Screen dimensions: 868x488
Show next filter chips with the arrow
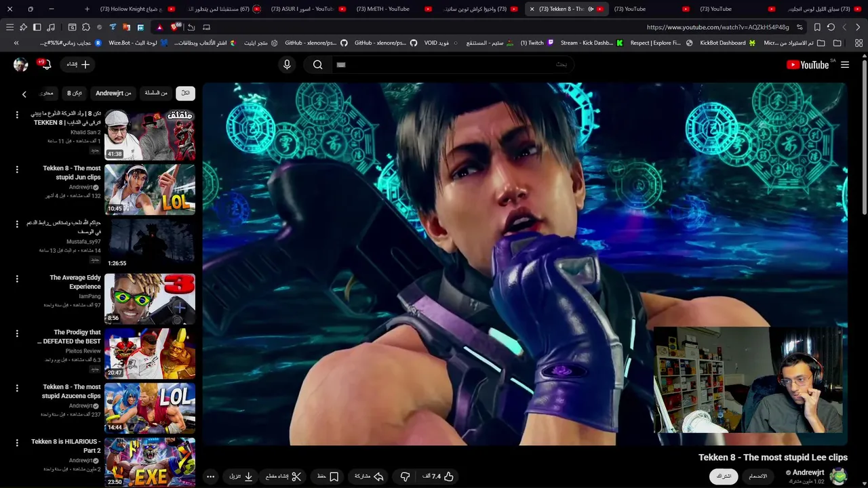coord(24,94)
